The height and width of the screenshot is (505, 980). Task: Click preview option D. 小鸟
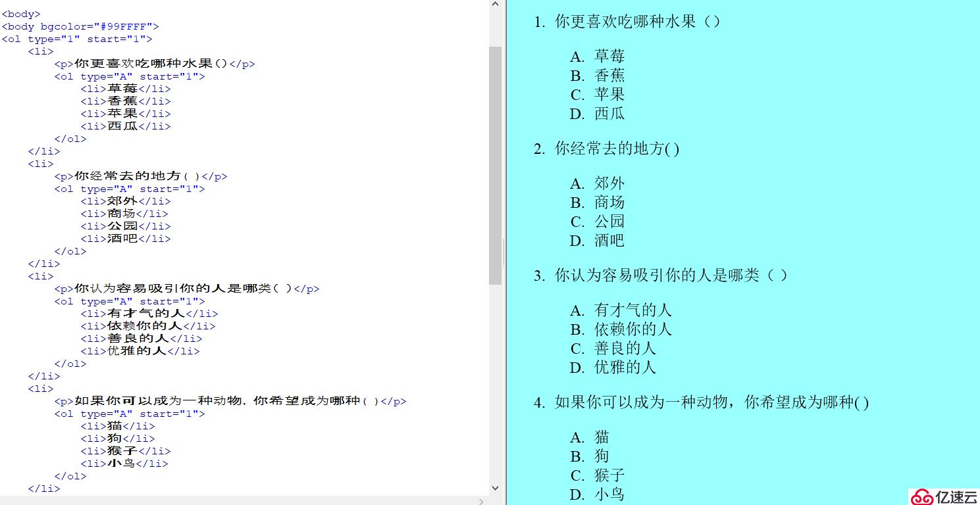[x=597, y=494]
